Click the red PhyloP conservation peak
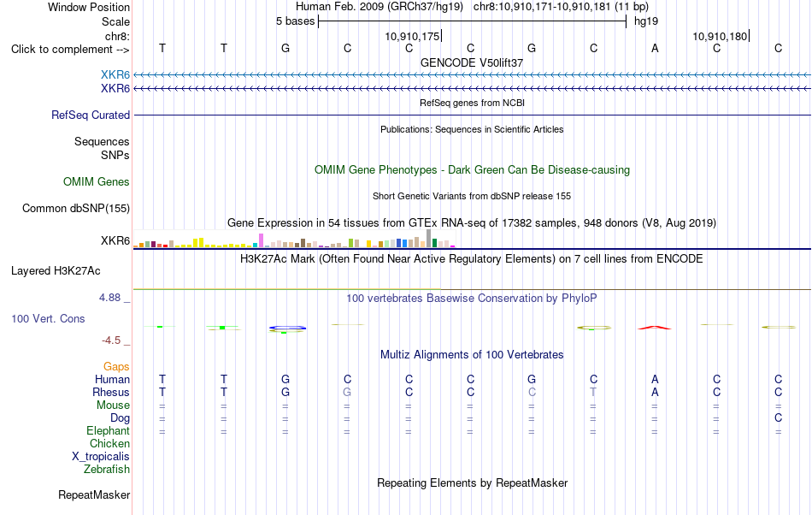 pyautogui.click(x=655, y=328)
